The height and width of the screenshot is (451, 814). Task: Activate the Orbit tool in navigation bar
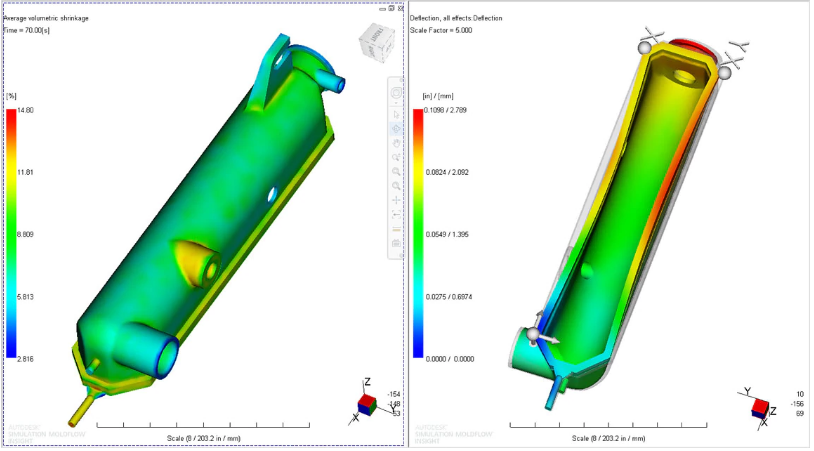pyautogui.click(x=395, y=128)
